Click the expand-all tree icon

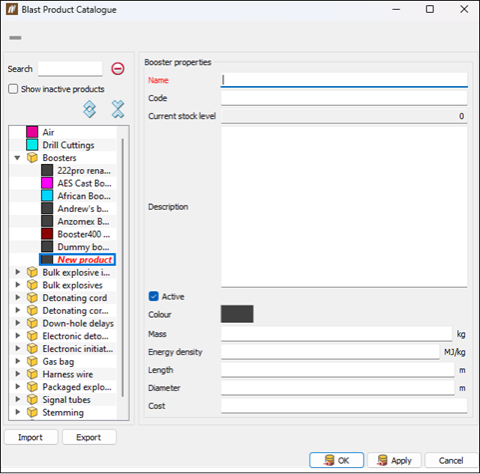pyautogui.click(x=90, y=109)
